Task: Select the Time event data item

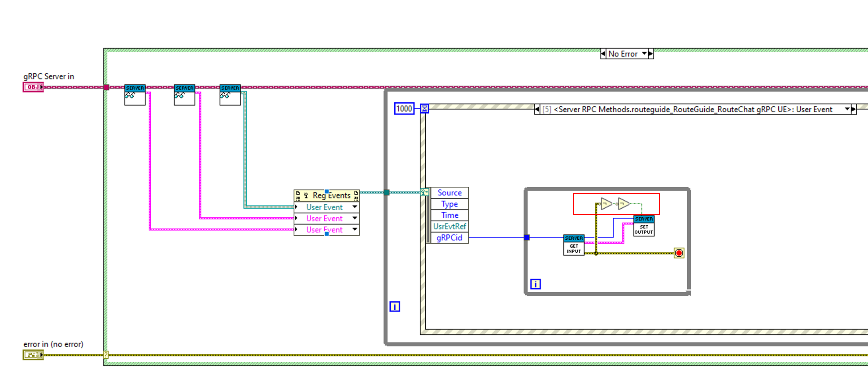Action: (x=449, y=215)
